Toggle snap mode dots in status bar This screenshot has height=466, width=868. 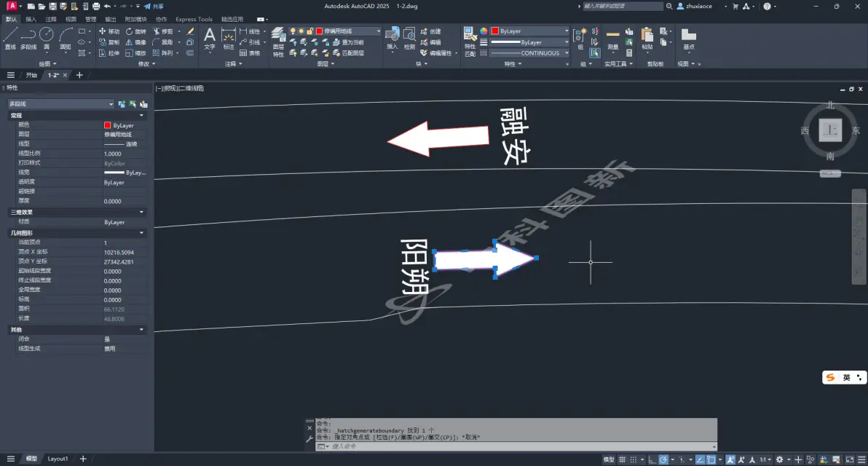click(x=634, y=459)
